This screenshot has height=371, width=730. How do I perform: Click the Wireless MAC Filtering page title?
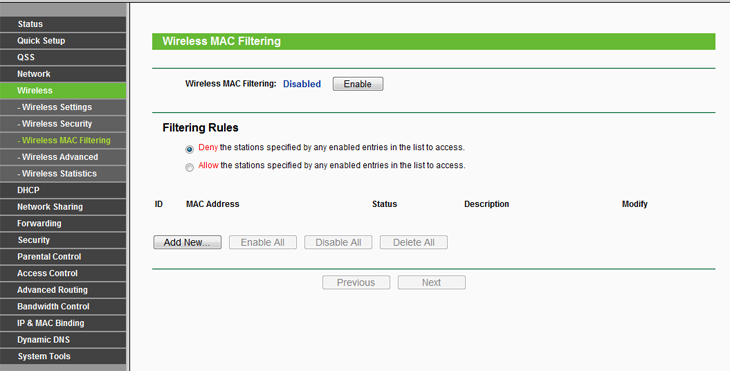click(222, 41)
